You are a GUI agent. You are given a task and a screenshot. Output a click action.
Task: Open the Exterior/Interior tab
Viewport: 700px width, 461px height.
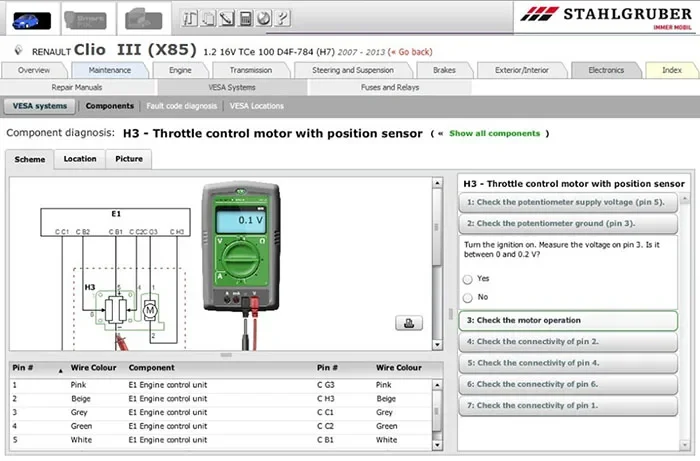coord(521,70)
